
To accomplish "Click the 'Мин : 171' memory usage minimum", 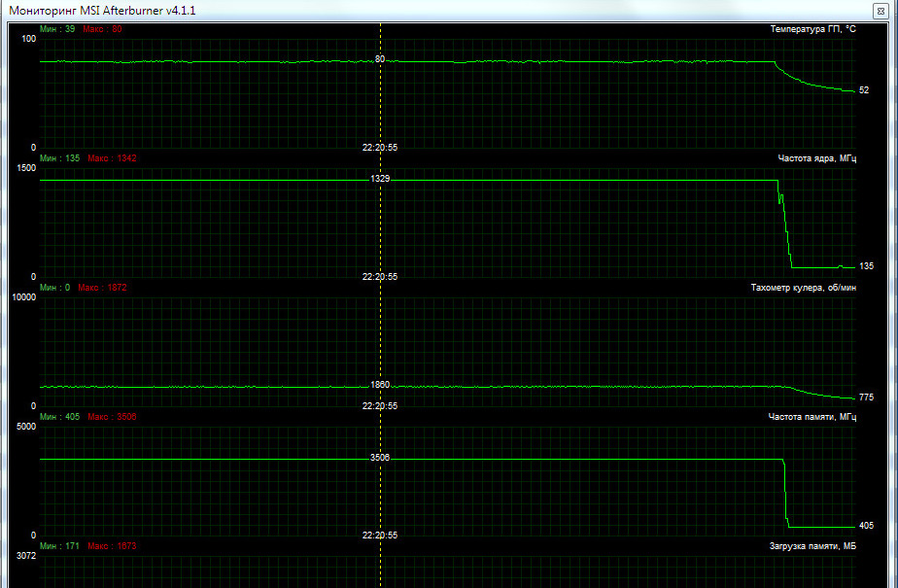I will click(59, 546).
